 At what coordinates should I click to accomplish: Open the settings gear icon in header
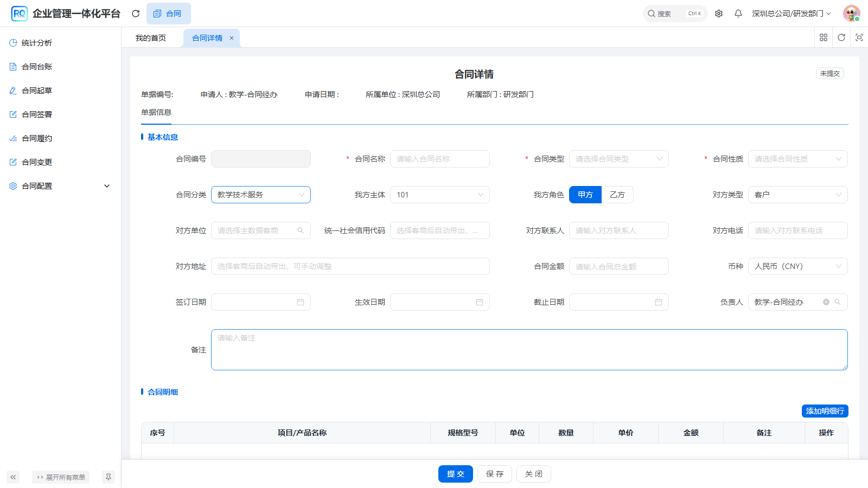719,14
